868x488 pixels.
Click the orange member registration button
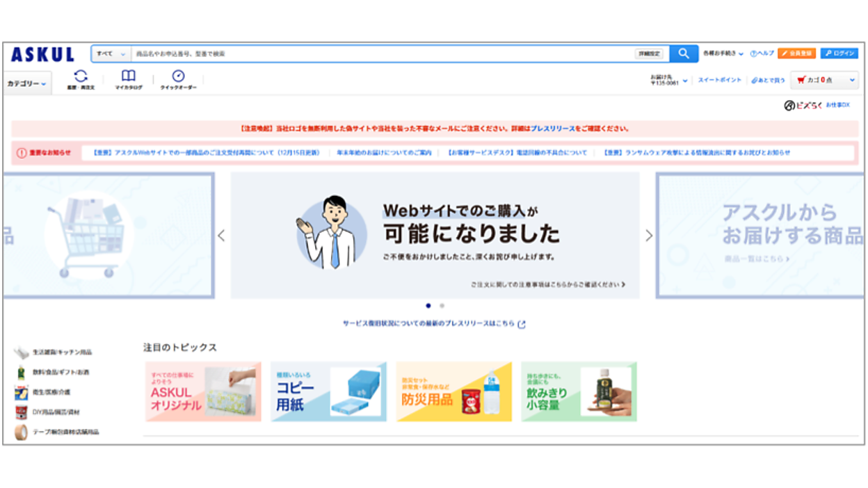coord(796,54)
